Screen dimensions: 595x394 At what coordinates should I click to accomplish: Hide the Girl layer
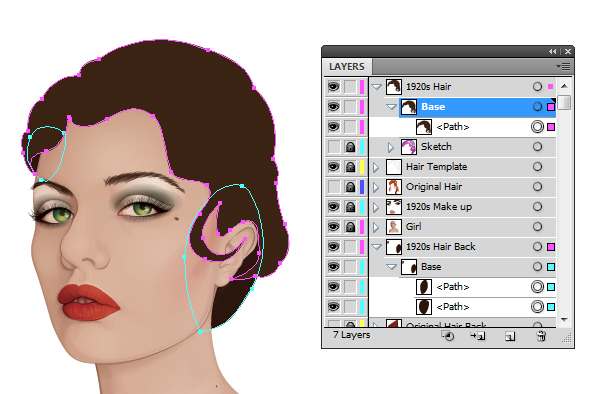pyautogui.click(x=334, y=227)
